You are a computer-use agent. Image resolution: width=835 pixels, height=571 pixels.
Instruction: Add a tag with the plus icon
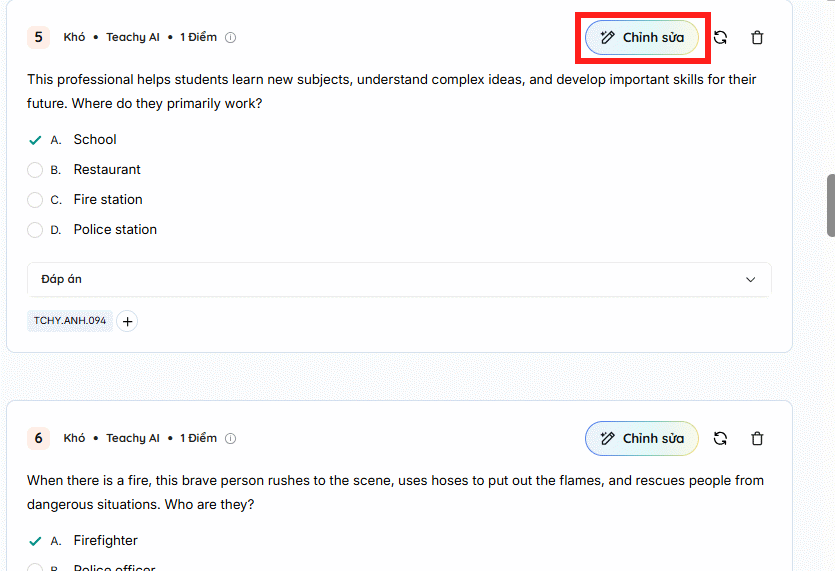pyautogui.click(x=128, y=321)
